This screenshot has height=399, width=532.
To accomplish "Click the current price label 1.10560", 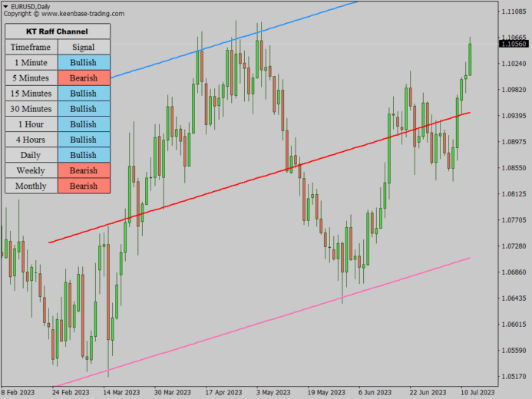I will tap(514, 44).
